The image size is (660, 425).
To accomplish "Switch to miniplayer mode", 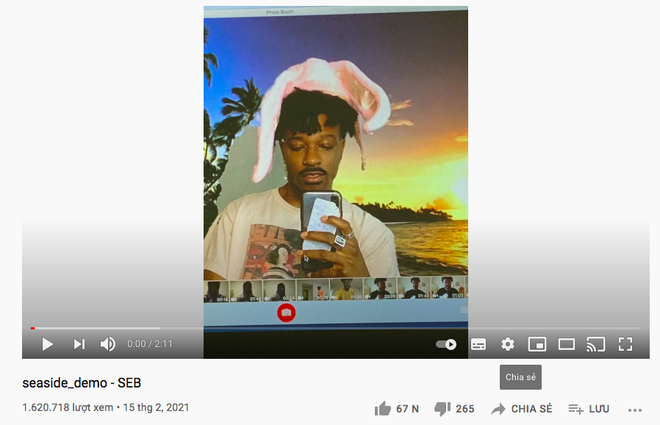I will (537, 344).
